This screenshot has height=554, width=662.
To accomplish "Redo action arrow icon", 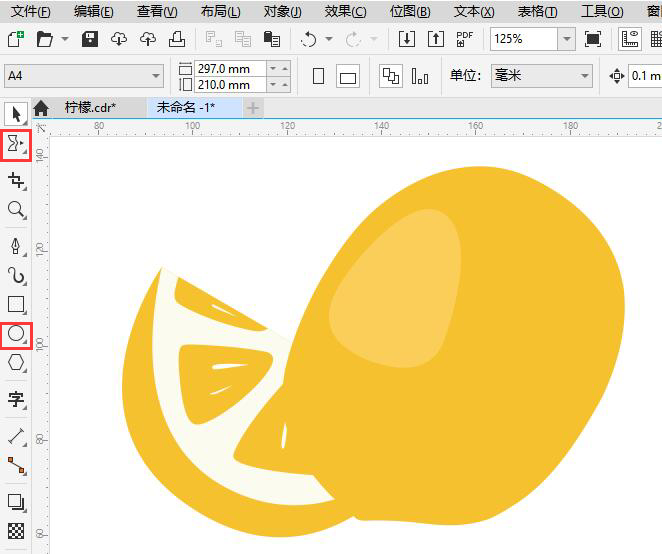I will (x=353, y=40).
